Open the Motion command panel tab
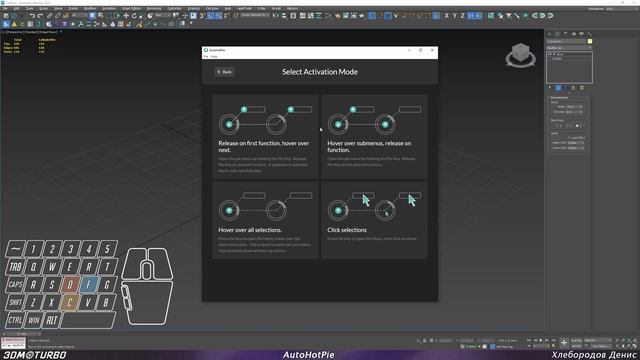The width and height of the screenshot is (640, 360). point(573,34)
